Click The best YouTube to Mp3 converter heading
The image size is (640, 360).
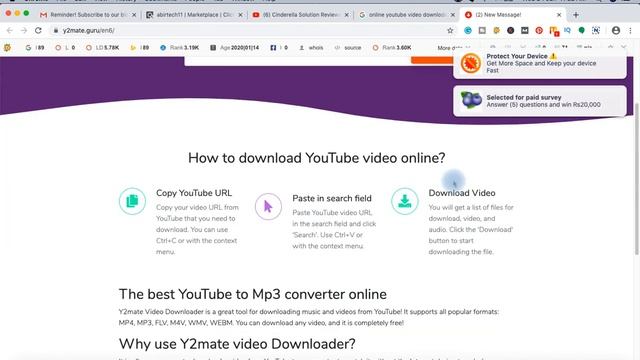click(x=253, y=294)
